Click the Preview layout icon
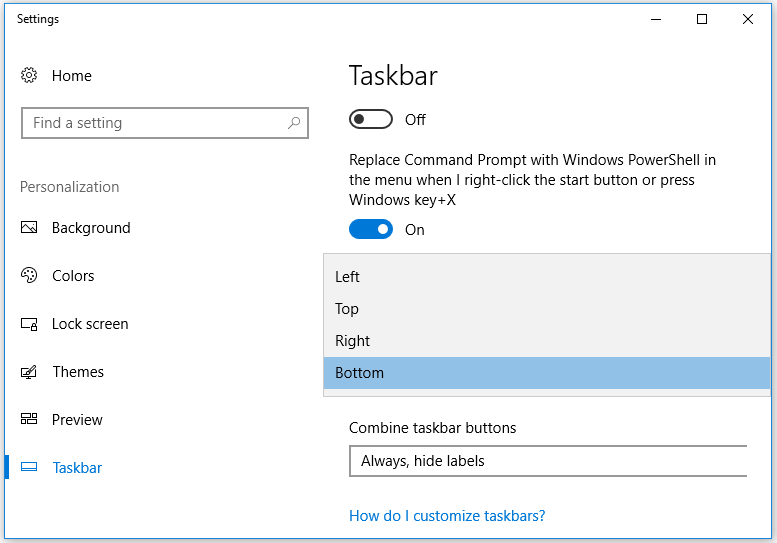This screenshot has width=777, height=543. pos(29,420)
